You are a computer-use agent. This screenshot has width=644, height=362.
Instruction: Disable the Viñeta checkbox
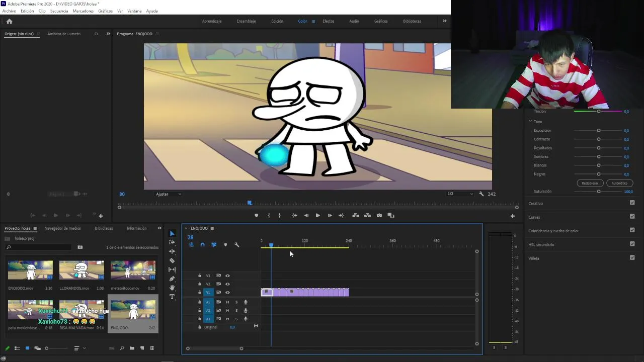[632, 258]
